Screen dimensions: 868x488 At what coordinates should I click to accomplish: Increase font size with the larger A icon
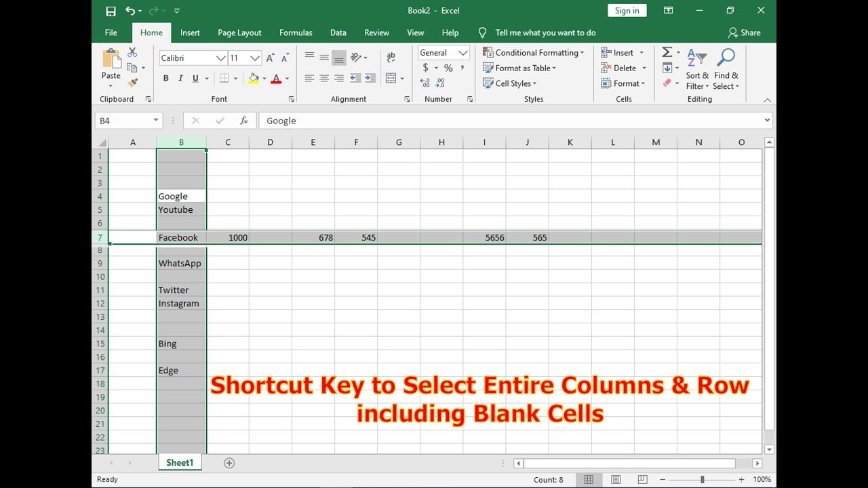(271, 58)
